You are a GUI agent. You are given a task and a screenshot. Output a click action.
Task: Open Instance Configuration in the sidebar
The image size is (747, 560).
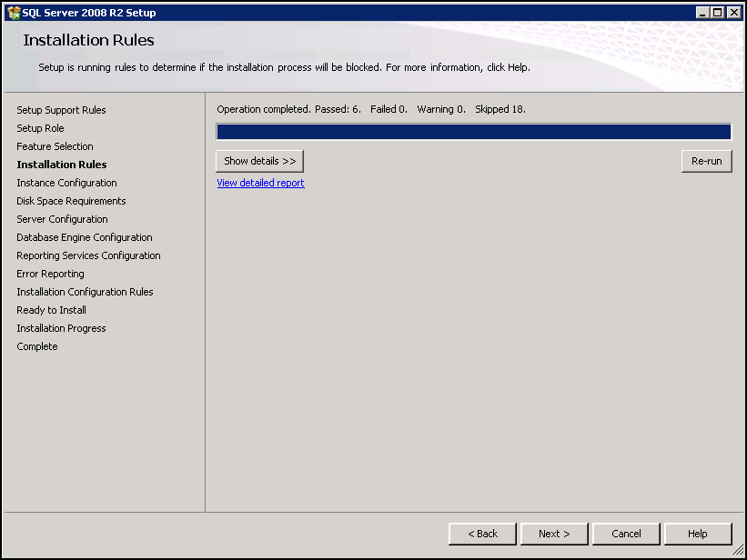pyautogui.click(x=66, y=182)
